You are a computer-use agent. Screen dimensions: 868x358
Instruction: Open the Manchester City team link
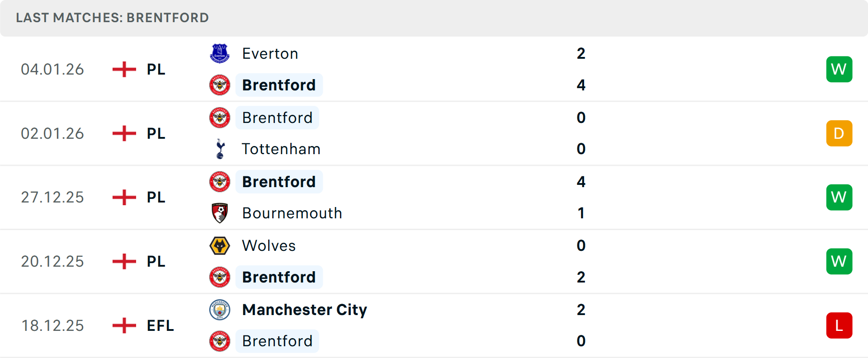pyautogui.click(x=304, y=310)
